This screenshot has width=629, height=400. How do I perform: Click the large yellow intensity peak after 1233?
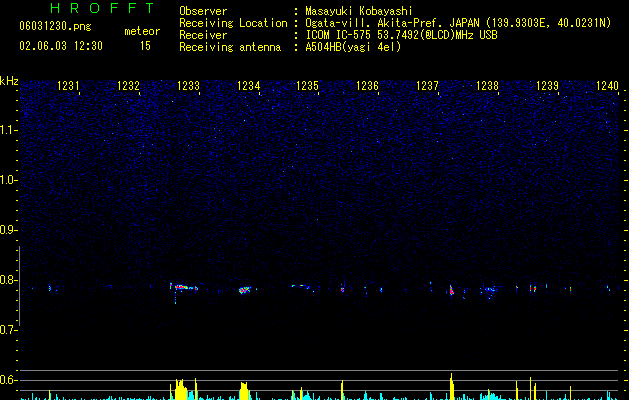181,389
